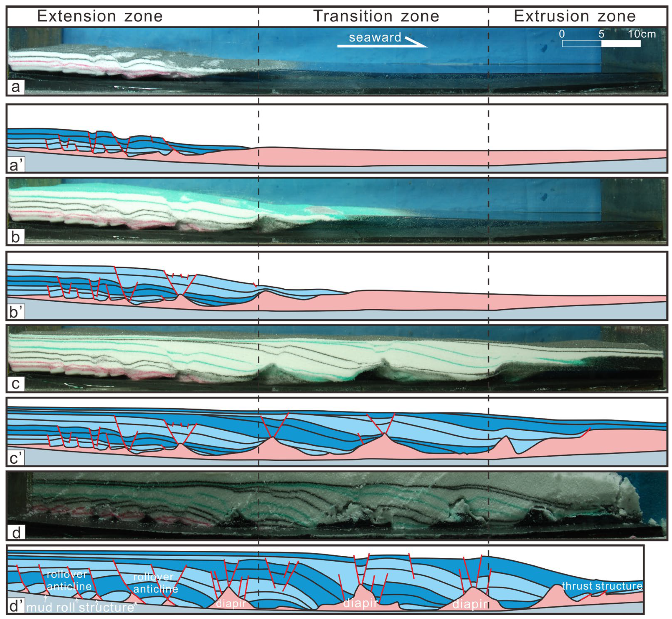
Task: Click the 'Extrusion zone' header label
Action: pyautogui.click(x=575, y=16)
